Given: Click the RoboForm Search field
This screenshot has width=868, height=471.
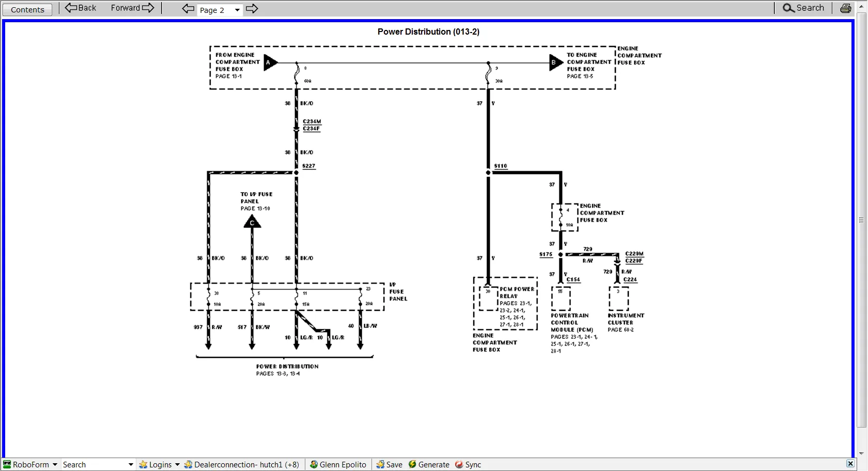Looking at the screenshot, I should coord(95,465).
